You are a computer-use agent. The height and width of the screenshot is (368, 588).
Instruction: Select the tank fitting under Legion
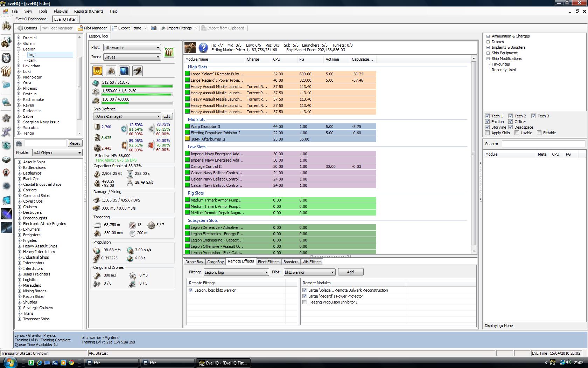(33, 60)
